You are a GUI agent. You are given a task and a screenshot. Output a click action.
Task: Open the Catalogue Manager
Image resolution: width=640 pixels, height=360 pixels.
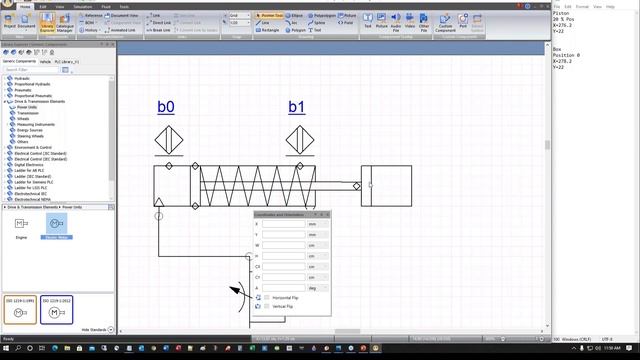click(64, 22)
